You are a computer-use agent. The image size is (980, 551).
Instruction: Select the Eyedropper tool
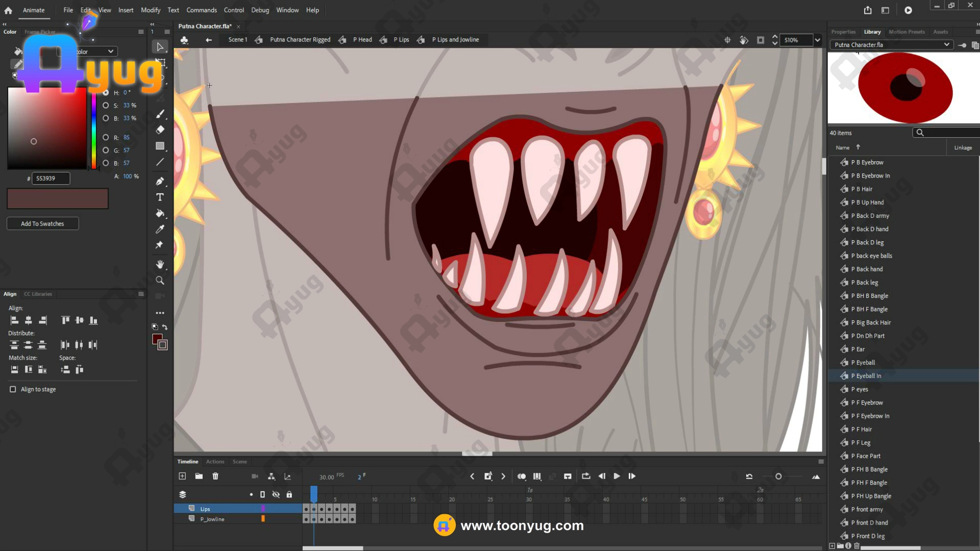pos(160,229)
